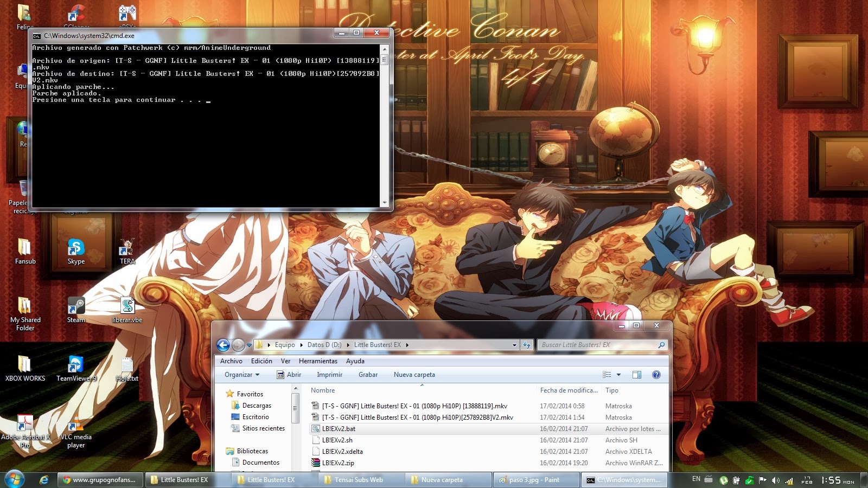Switch to the www.grupognofans... Chrome taskbar button
The image size is (868, 488).
(x=101, y=480)
